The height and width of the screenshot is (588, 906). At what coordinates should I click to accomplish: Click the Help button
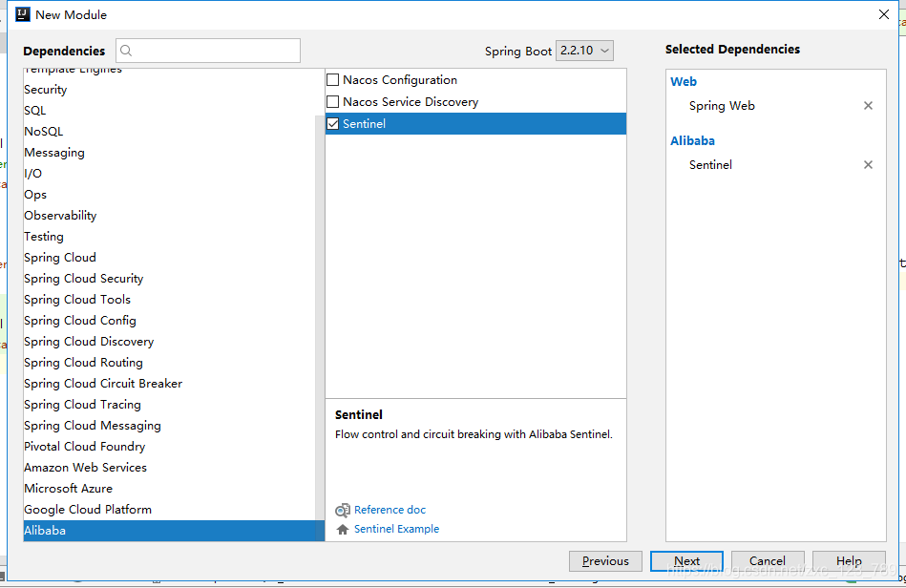849,561
